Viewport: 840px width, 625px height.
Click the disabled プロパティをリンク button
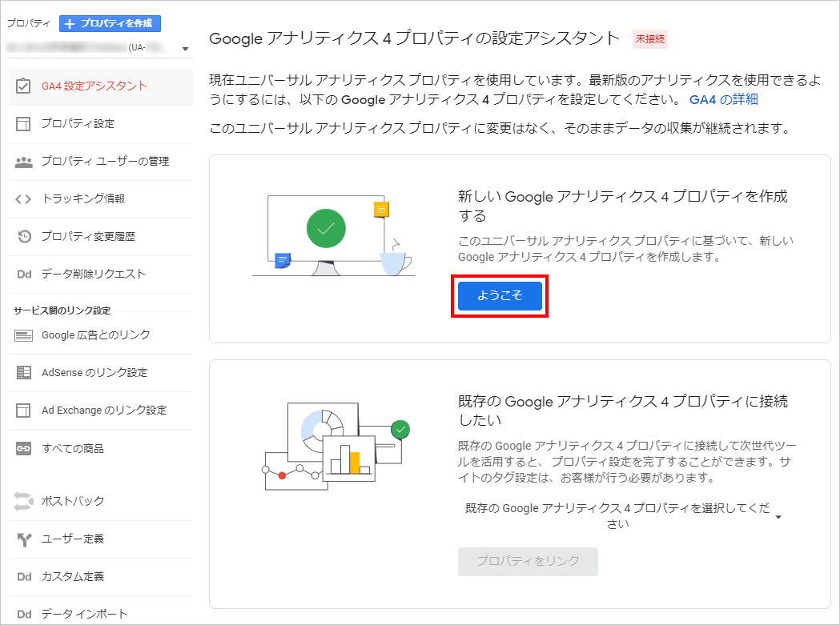click(x=528, y=561)
